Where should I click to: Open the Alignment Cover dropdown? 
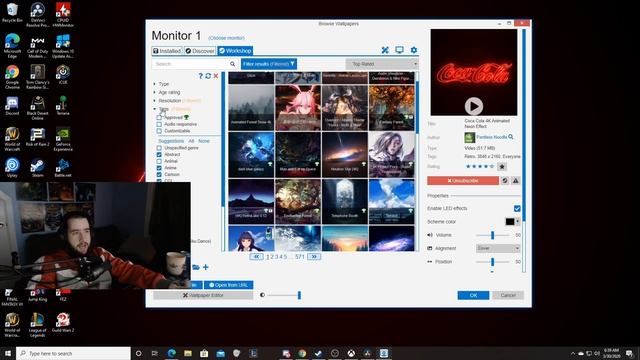498,248
